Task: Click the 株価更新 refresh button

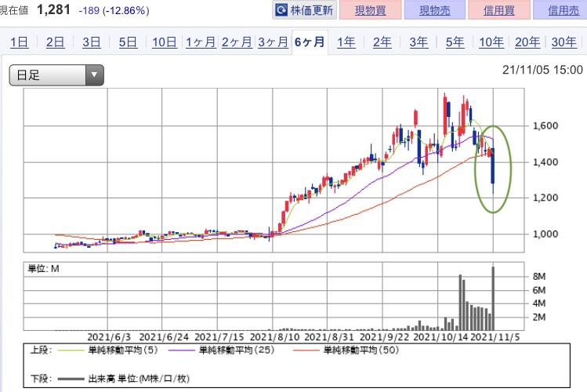Action: point(304,10)
